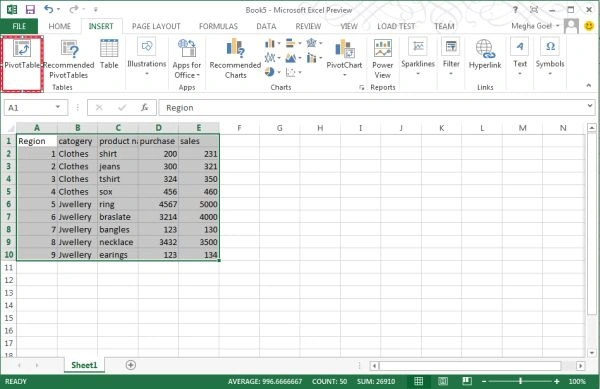Zoom out with the minus button
This screenshot has width=600, height=389.
point(484,381)
